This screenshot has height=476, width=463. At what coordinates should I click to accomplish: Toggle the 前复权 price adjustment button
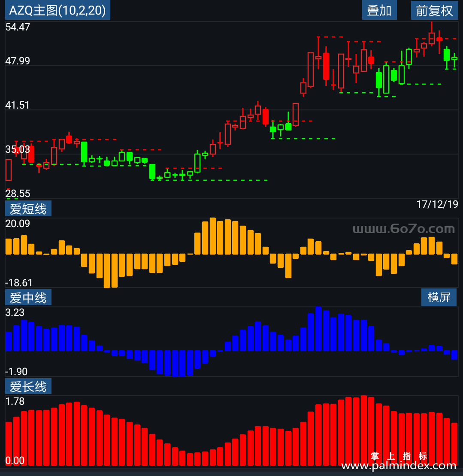click(x=435, y=10)
